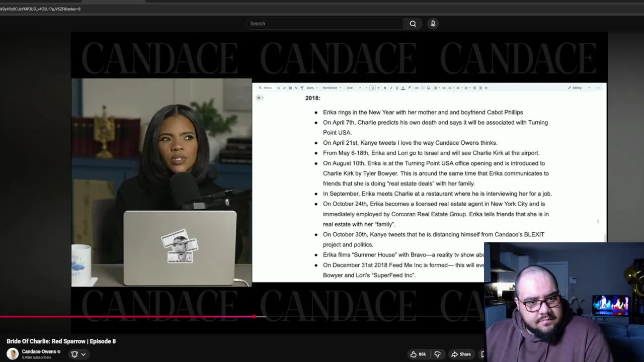Viewport: 644px width, 362px height.
Task: Click the Print icon in document toolbar
Action: click(x=290, y=88)
